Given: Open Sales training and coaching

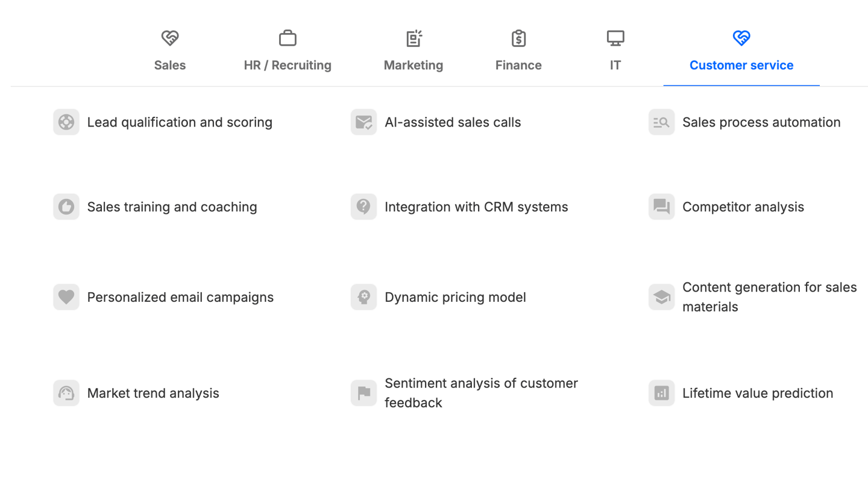Looking at the screenshot, I should pyautogui.click(x=172, y=207).
